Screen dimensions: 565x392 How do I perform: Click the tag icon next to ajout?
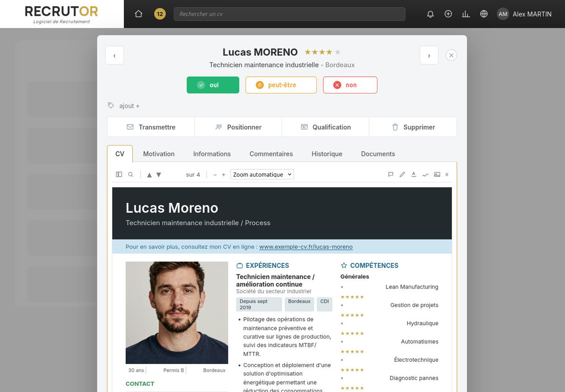point(111,105)
